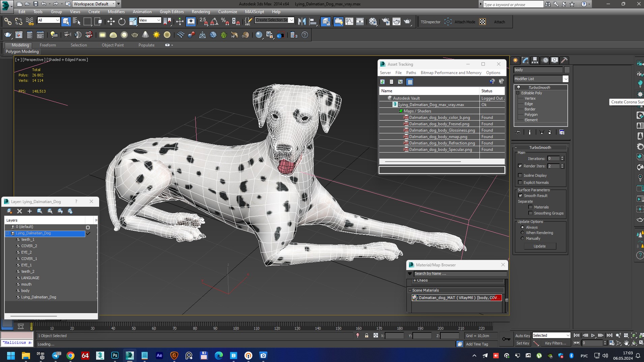Toggle Angle Snap icon
644x362 pixels.
tap(214, 22)
